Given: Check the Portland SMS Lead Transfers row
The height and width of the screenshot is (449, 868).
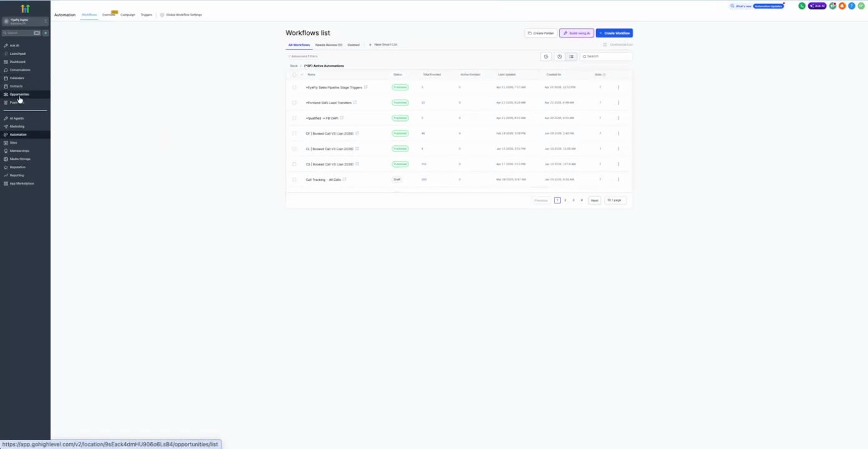Looking at the screenshot, I should pos(294,103).
